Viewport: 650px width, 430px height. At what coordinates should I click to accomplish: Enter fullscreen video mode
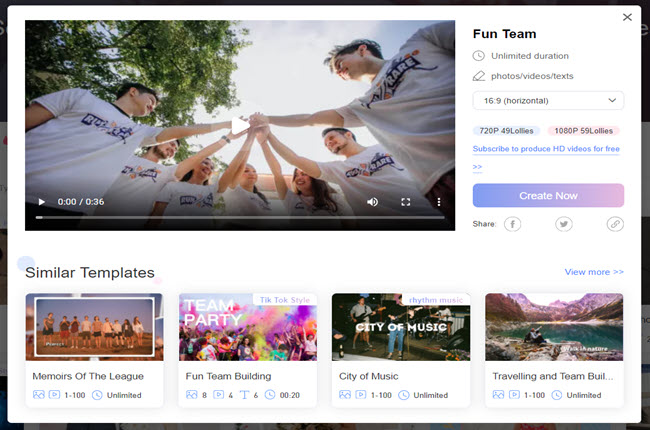coord(406,202)
